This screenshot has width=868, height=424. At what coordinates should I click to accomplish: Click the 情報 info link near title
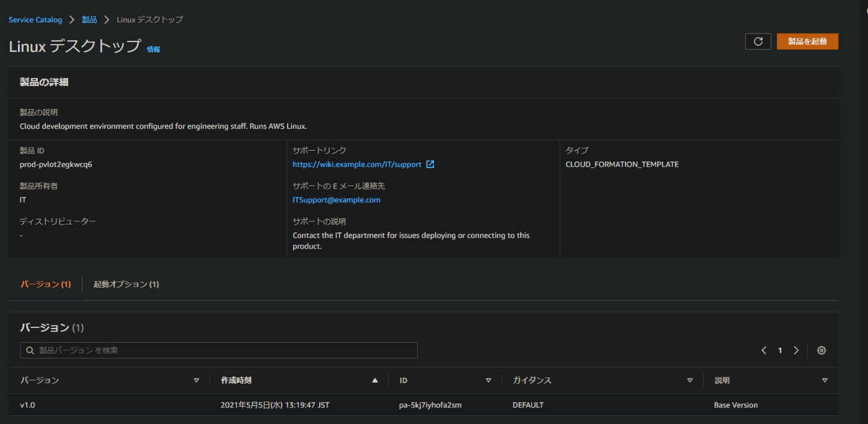(x=153, y=50)
